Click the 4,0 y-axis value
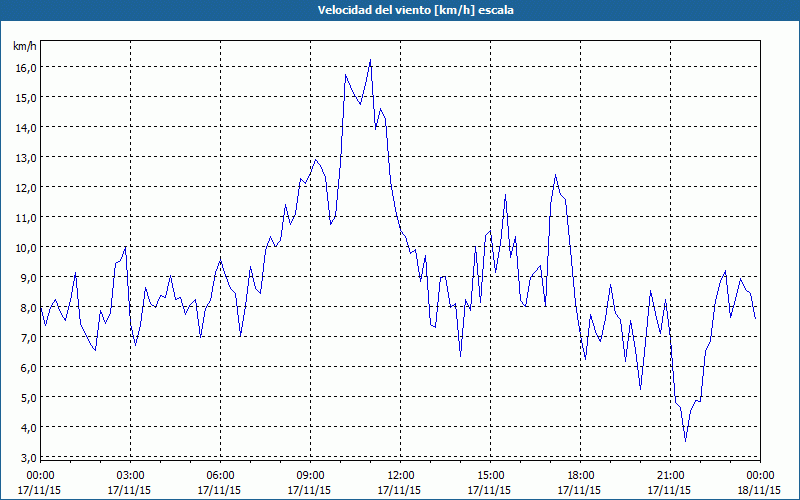This screenshot has height=500, width=800. (x=29, y=429)
